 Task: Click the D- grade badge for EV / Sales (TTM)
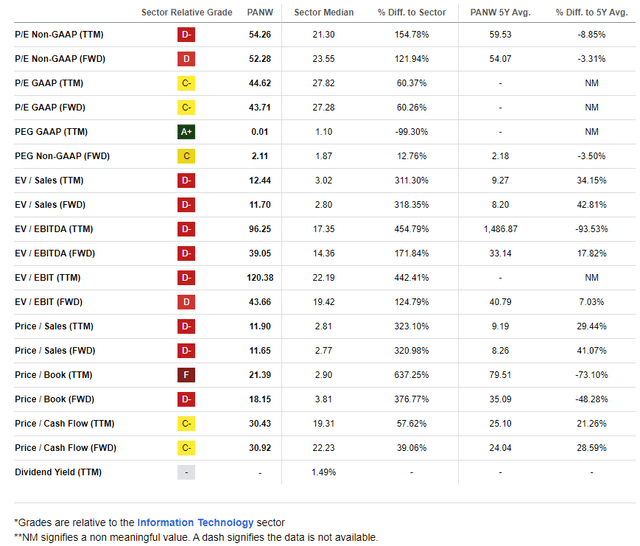click(x=186, y=180)
